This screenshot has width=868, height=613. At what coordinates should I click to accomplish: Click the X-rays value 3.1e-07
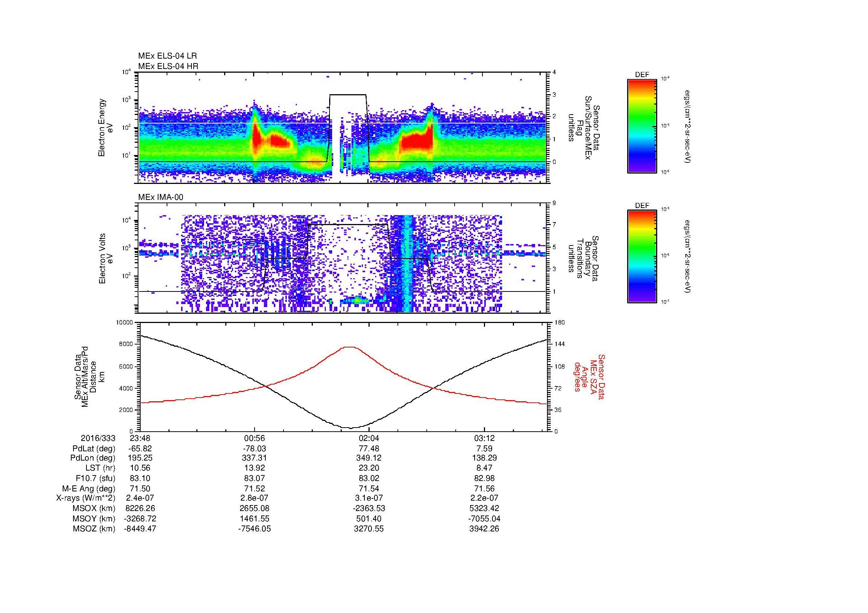[x=369, y=498]
